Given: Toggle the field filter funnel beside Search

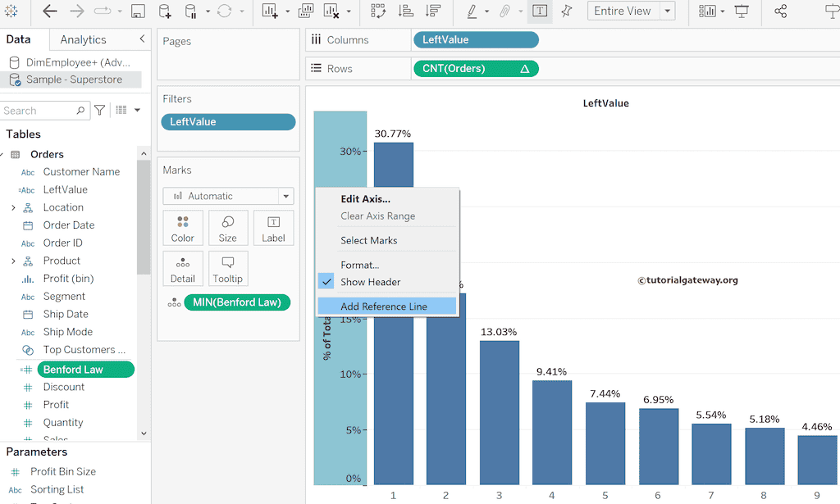Looking at the screenshot, I should pyautogui.click(x=98, y=110).
